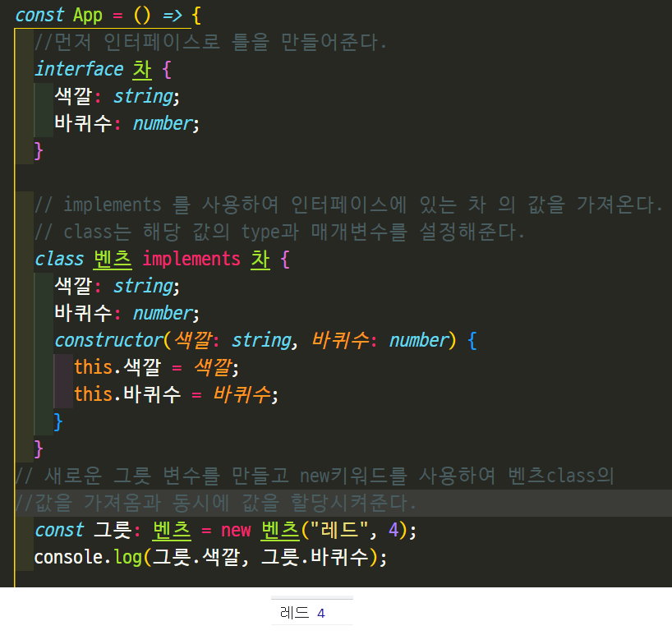Click 'this.바퀴수' assignment target
Screen dimensions: 672x635
click(x=127, y=394)
